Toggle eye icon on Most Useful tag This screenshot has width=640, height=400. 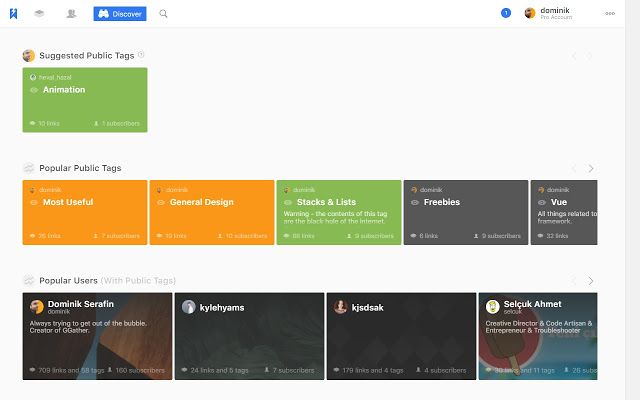[34, 202]
